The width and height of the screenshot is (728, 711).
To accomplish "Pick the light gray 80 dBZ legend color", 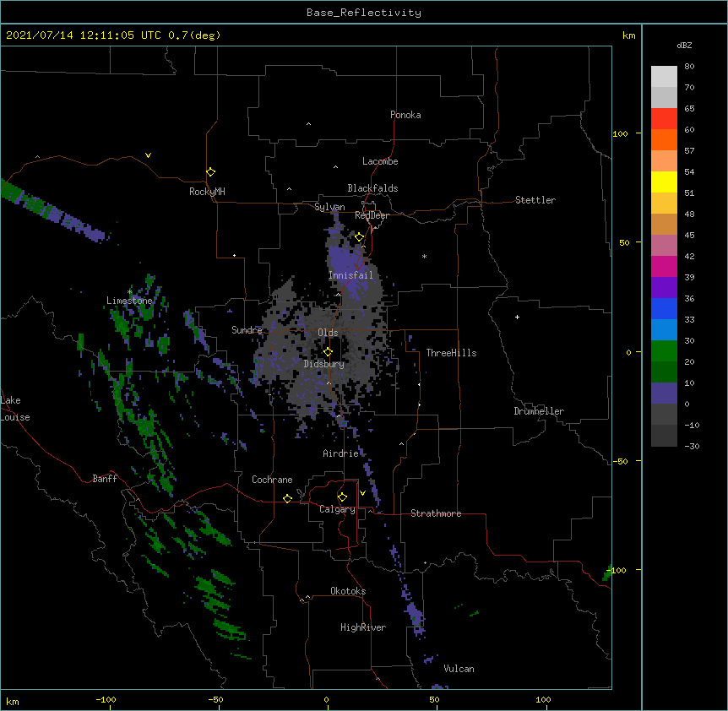I will click(664, 77).
